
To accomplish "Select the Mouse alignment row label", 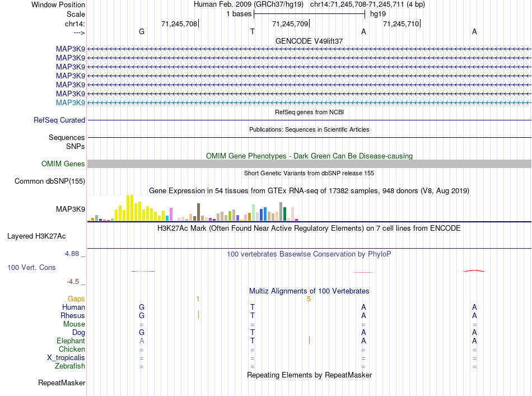I will (74, 324).
